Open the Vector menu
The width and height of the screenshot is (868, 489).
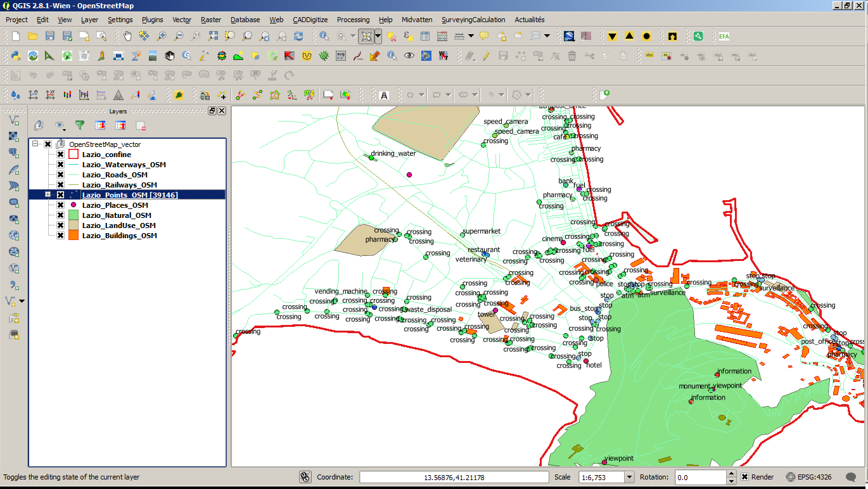click(182, 20)
